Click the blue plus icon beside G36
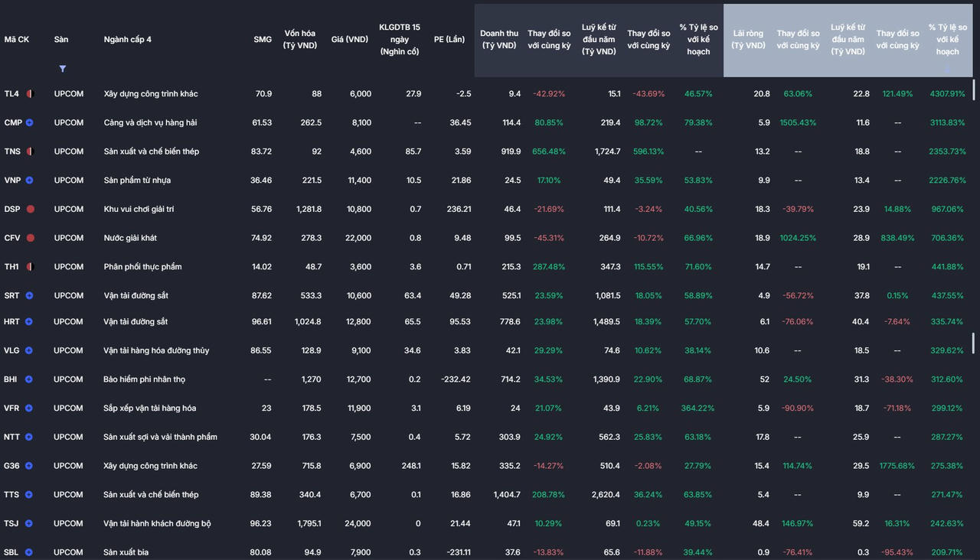Screen dimensions: 980x560 (x=29, y=466)
